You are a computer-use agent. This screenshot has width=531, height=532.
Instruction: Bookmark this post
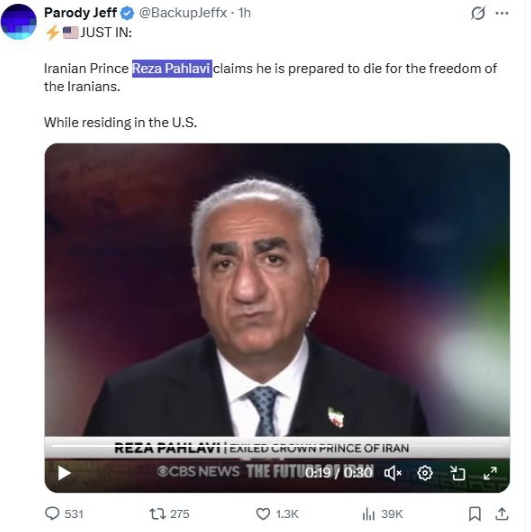474,514
